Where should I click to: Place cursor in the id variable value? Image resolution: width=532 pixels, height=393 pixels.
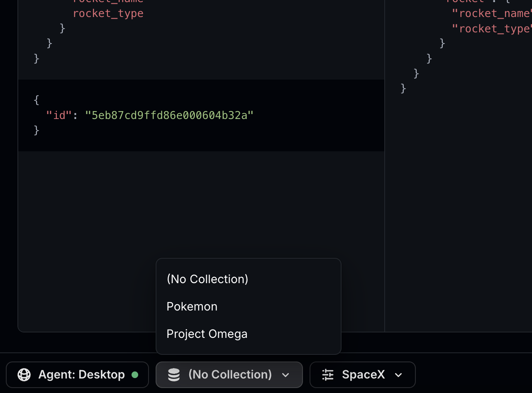(x=169, y=115)
